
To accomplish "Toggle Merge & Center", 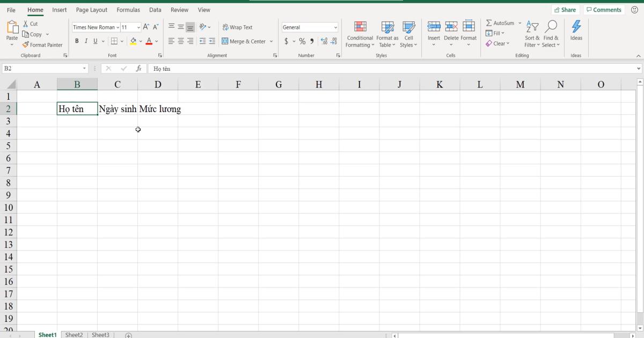I will [x=244, y=41].
